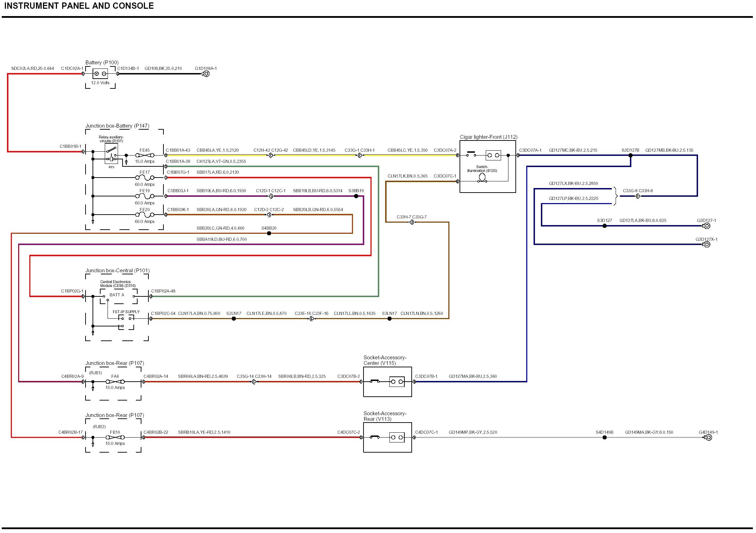
Task: Click the Junction box-Central (P101) title
Action: coord(117,271)
